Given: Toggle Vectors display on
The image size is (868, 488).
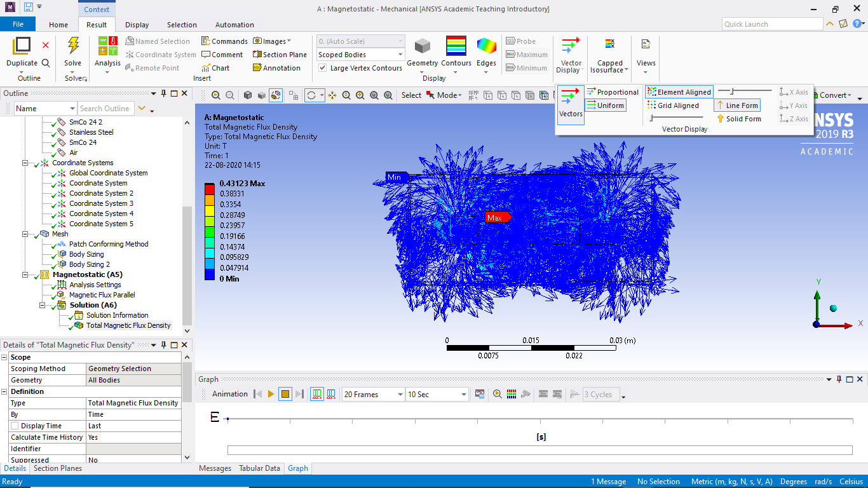Looking at the screenshot, I should click(571, 104).
